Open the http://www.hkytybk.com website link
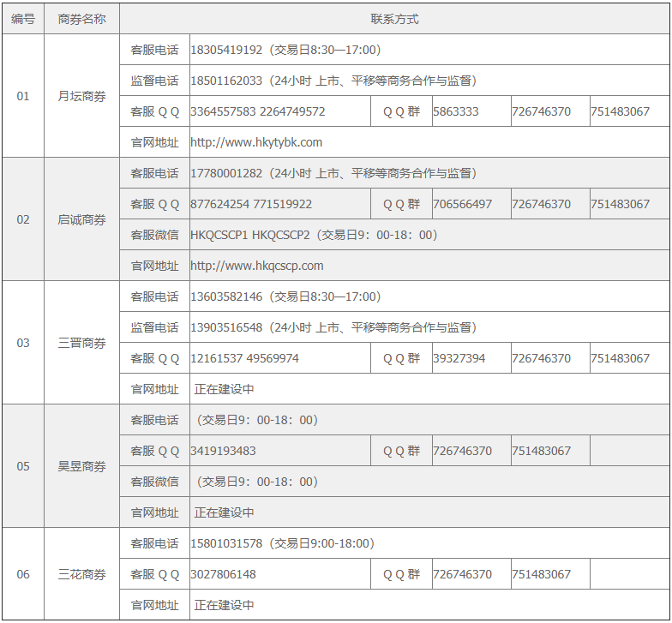Screen dimensions: 672x623 click(256, 142)
